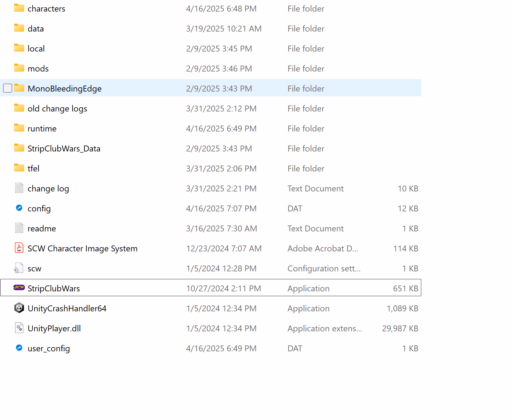The image size is (513, 420).
Task: Tick the checkbox beside MonoBleedingEdge folder
Action: [8, 88]
